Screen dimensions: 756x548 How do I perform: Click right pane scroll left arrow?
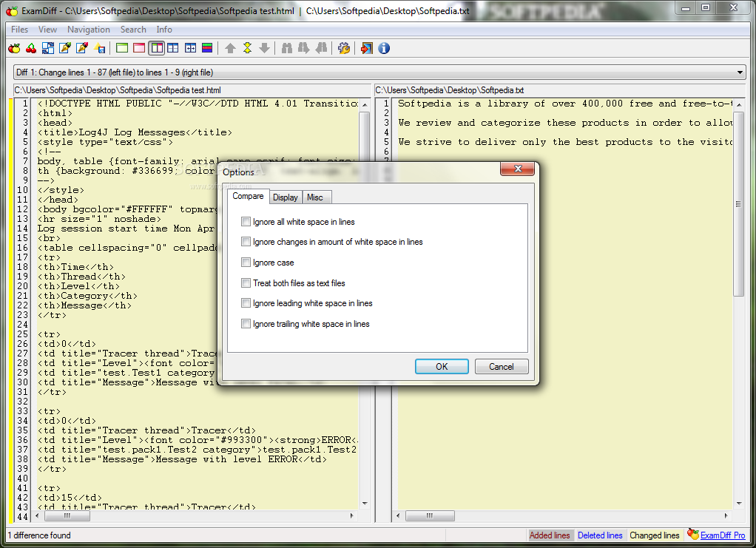(398, 515)
